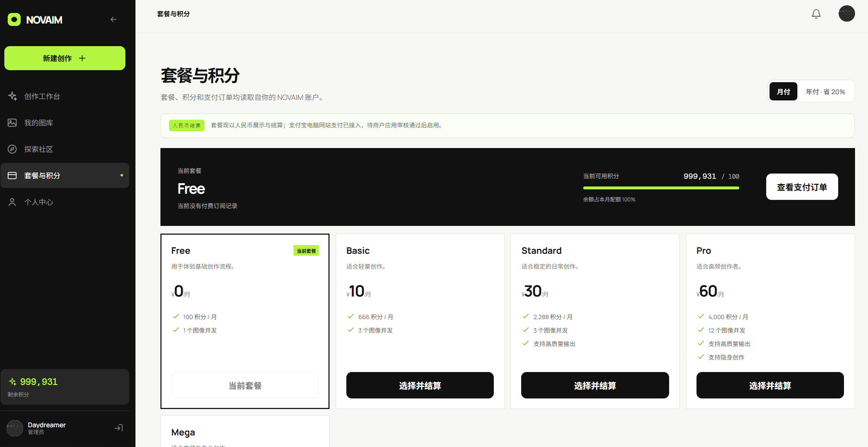Click the Daydreamer username
This screenshot has height=447, width=868.
coord(47,425)
